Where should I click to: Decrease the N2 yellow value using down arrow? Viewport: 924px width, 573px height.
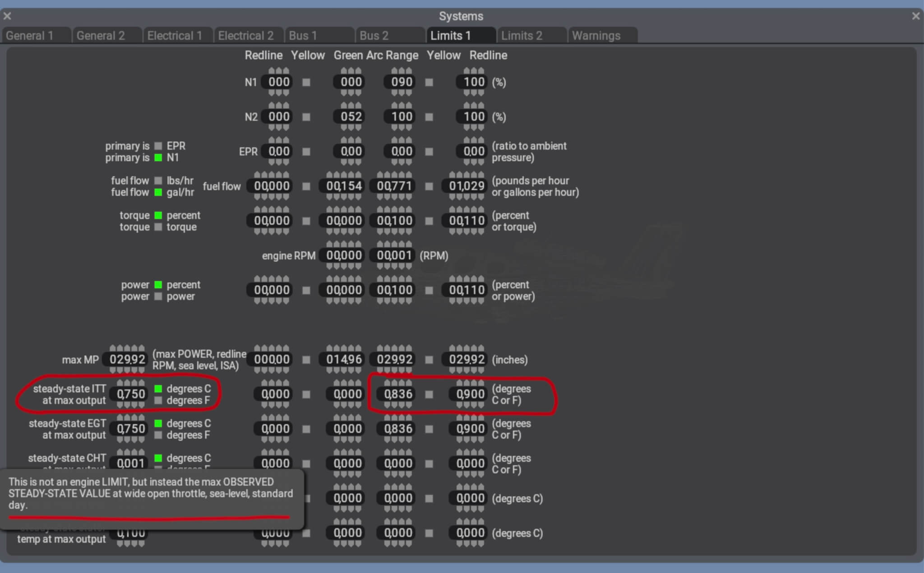(x=350, y=129)
